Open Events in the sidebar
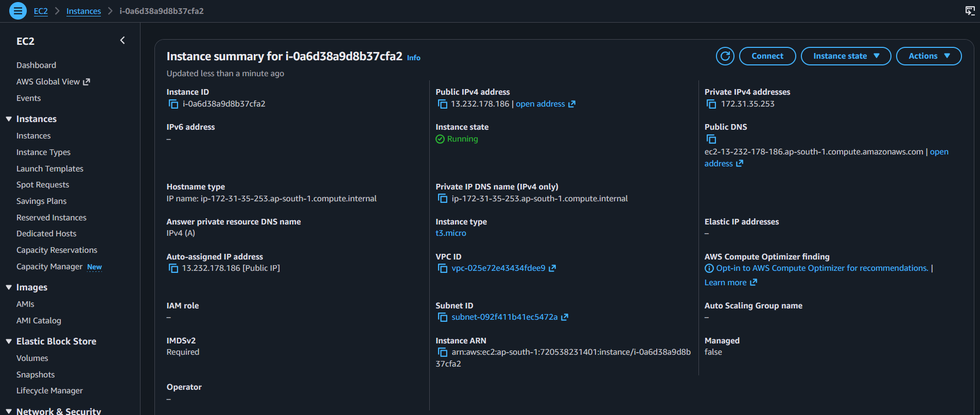This screenshot has width=980, height=415. 28,98
